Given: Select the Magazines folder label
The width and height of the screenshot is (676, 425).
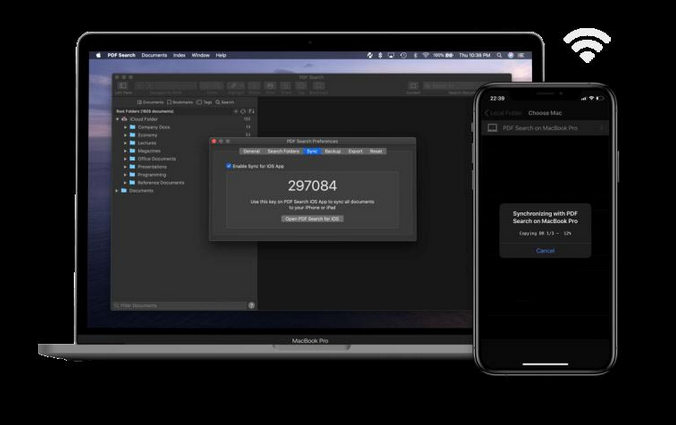Looking at the screenshot, I should 149,151.
